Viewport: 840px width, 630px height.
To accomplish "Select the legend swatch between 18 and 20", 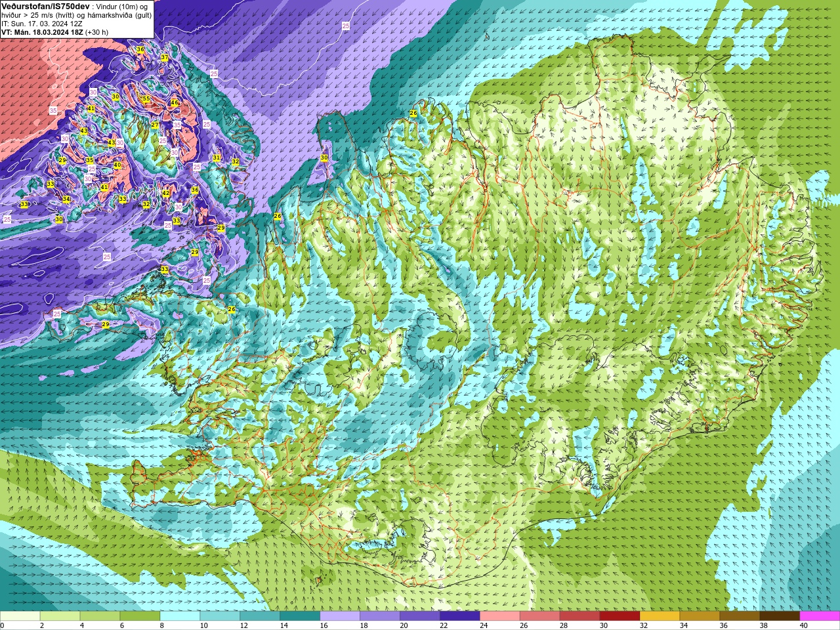I will tap(380, 616).
